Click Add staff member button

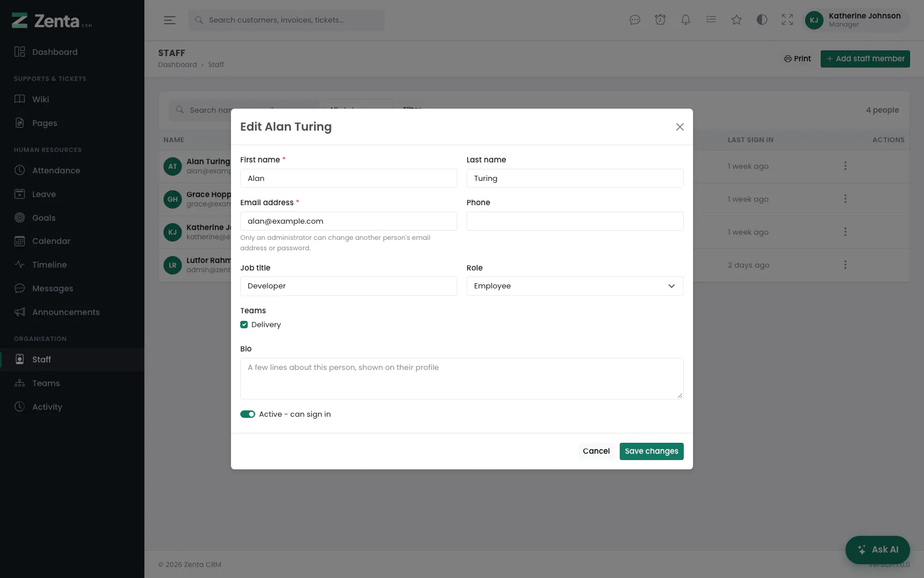(x=865, y=59)
